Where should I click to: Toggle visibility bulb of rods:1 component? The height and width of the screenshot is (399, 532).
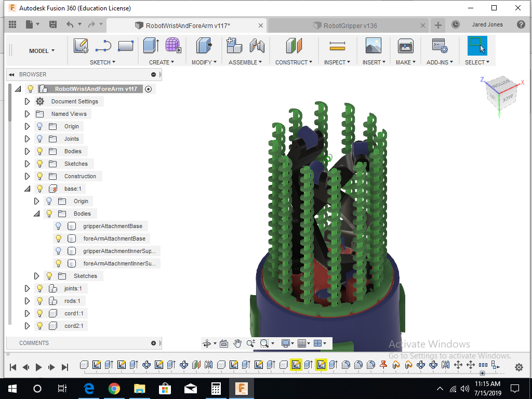[39, 301]
